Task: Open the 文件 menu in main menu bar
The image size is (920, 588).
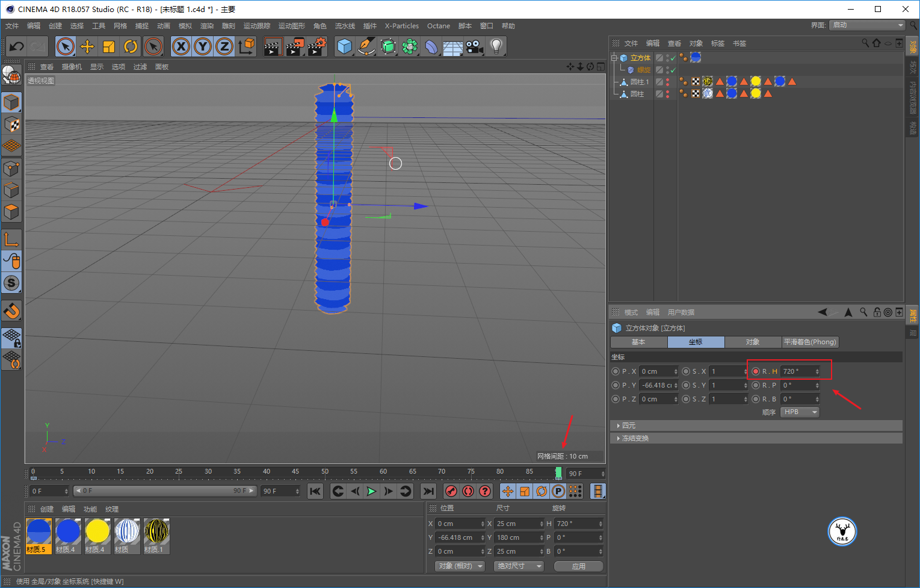Action: [12, 26]
